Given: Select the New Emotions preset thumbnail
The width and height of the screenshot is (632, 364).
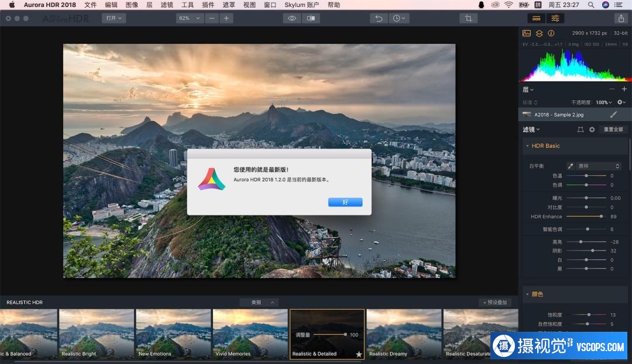Looking at the screenshot, I should click(173, 334).
